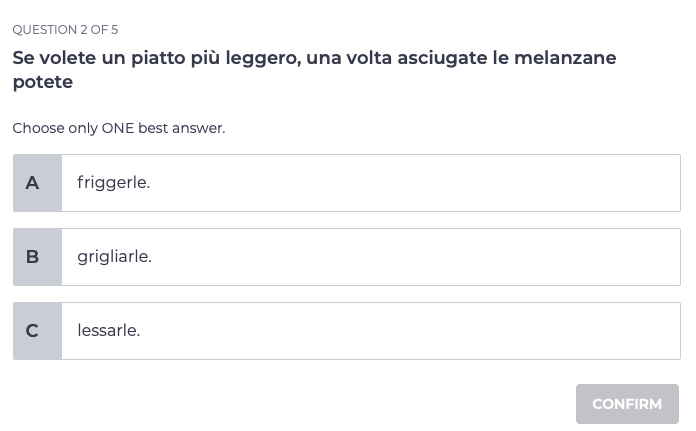Click the blank area of option B's row
The image size is (696, 431).
(x=420, y=257)
